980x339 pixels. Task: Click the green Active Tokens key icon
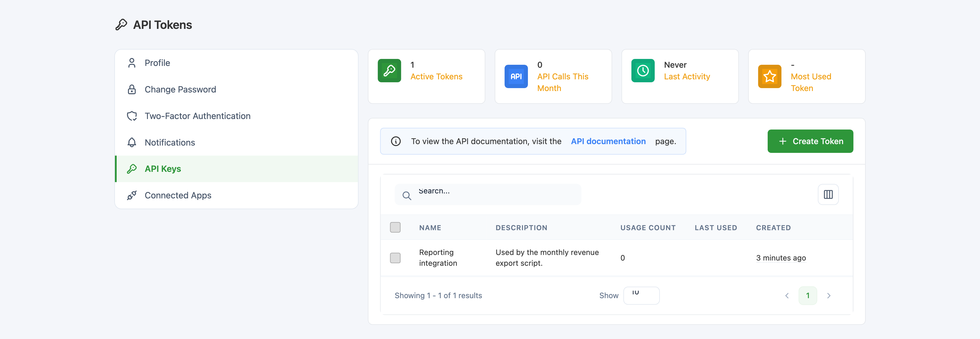click(389, 70)
